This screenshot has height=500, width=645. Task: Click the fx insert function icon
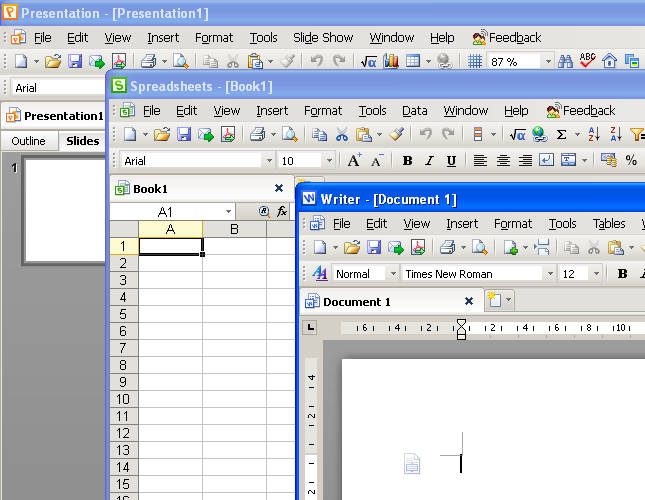tap(282, 211)
